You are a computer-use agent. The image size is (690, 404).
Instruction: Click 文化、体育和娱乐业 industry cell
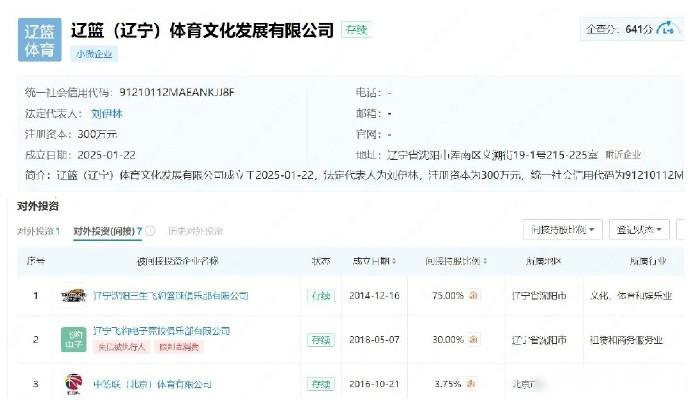(x=631, y=296)
